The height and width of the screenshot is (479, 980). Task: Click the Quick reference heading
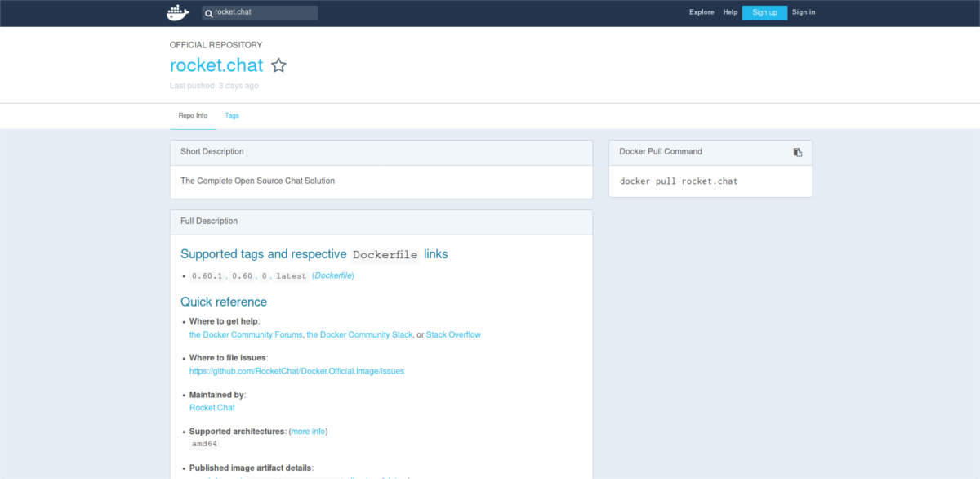(224, 302)
